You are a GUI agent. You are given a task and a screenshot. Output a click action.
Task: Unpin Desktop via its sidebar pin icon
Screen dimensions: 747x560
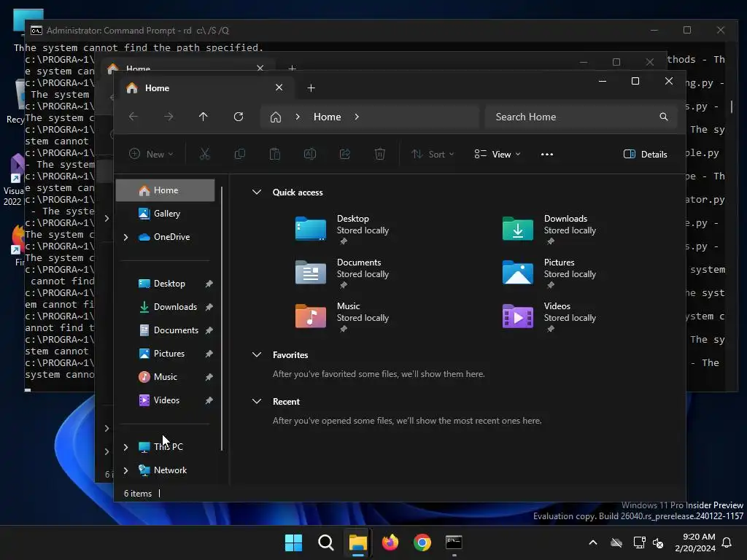[209, 284]
